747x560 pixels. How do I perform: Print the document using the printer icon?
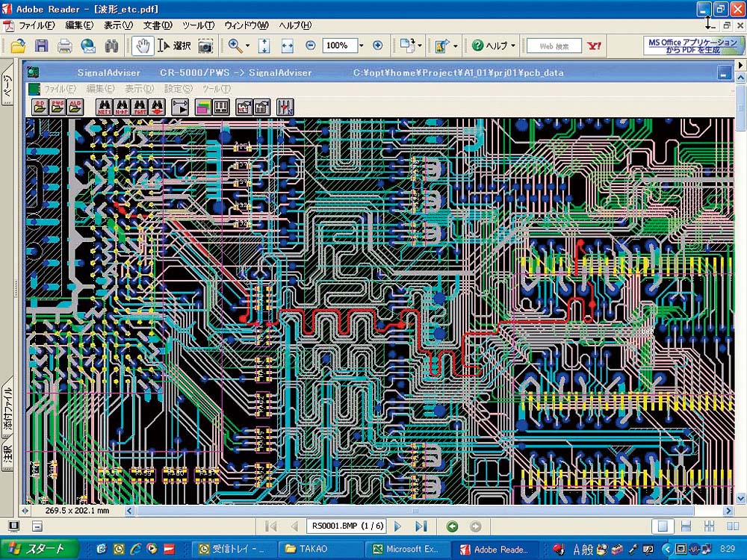[x=65, y=46]
